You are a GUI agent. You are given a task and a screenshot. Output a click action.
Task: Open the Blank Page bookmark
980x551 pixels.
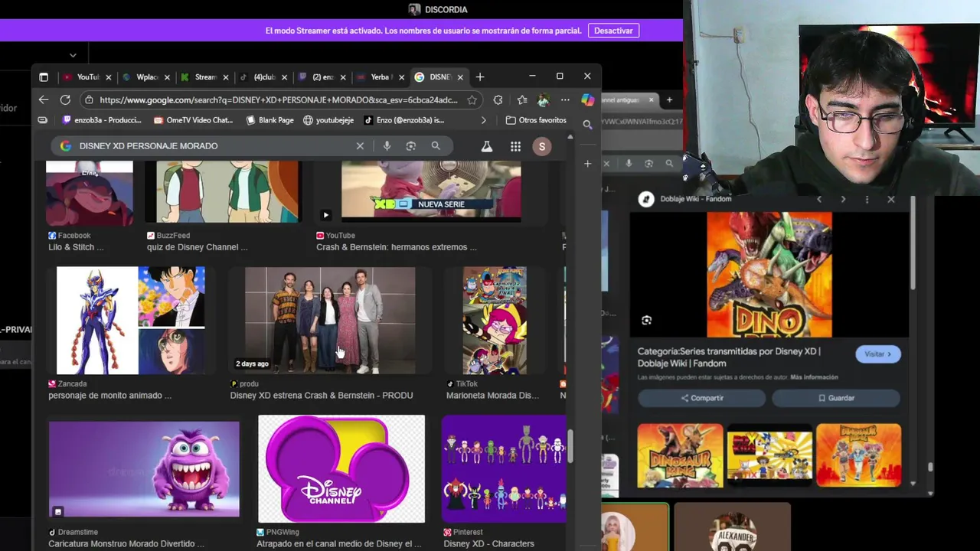269,120
